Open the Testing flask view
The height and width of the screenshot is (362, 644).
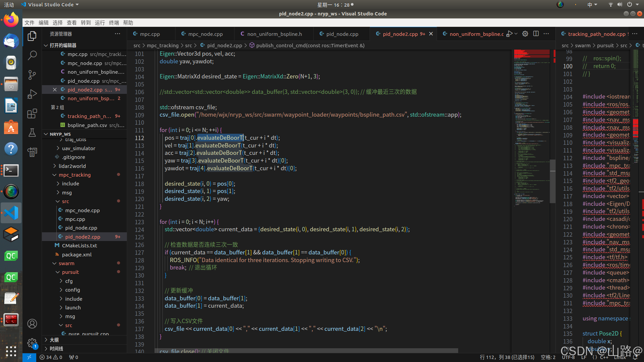[x=32, y=133]
